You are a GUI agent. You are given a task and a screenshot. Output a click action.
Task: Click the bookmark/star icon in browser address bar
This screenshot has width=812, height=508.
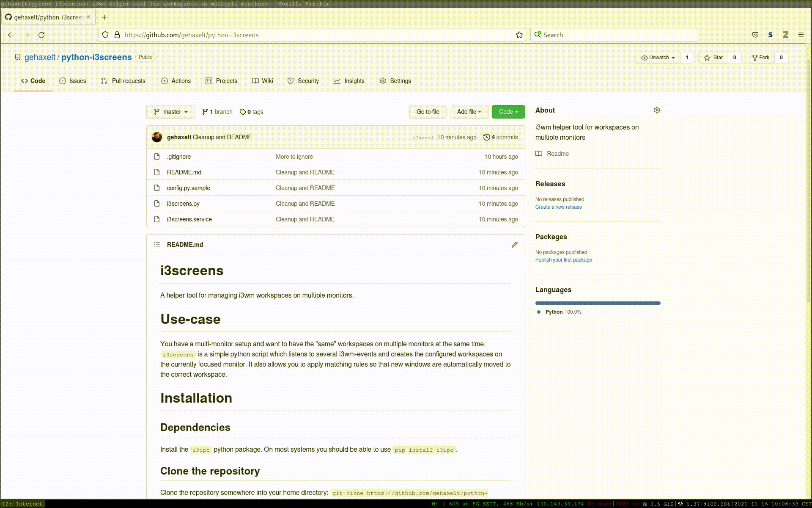point(519,35)
